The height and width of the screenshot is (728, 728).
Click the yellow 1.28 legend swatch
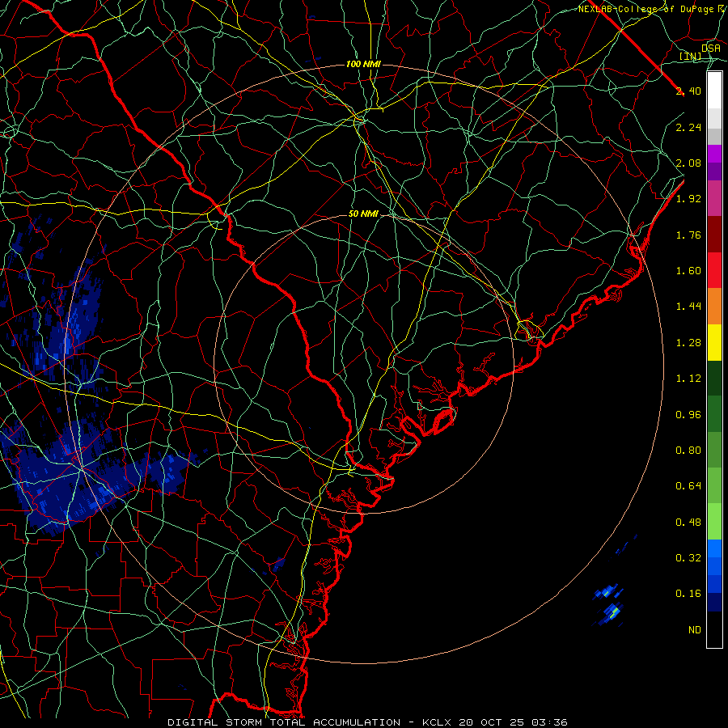point(714,342)
